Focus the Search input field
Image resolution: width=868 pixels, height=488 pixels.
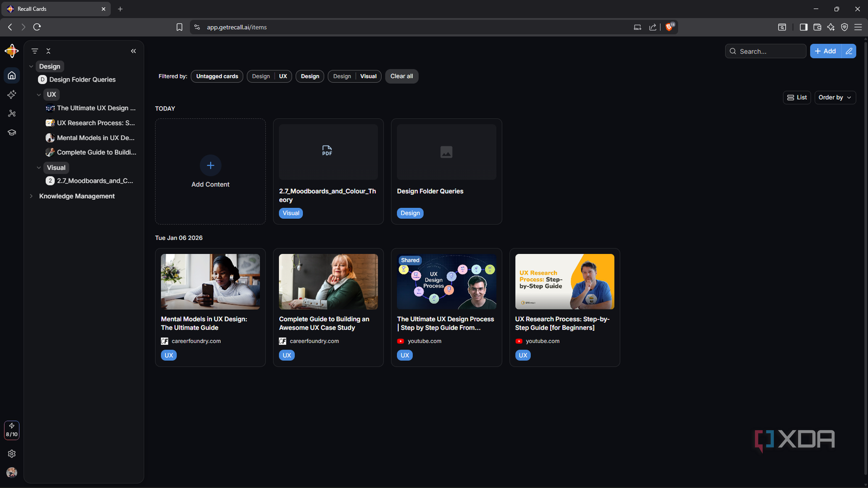766,51
